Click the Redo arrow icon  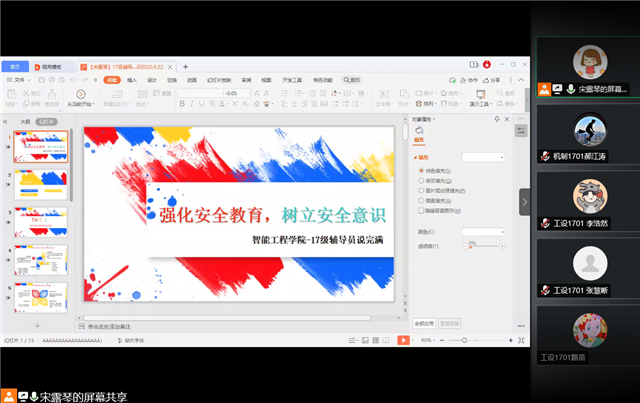[85, 80]
